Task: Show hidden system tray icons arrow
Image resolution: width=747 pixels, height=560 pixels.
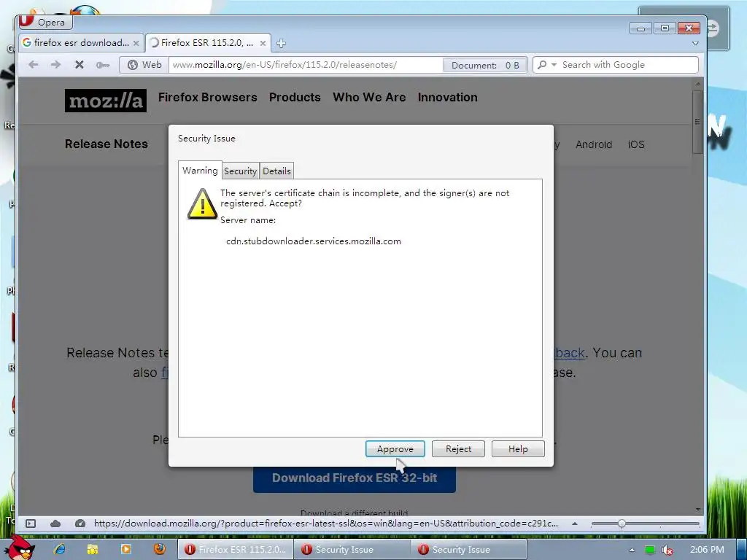Action: pos(632,550)
